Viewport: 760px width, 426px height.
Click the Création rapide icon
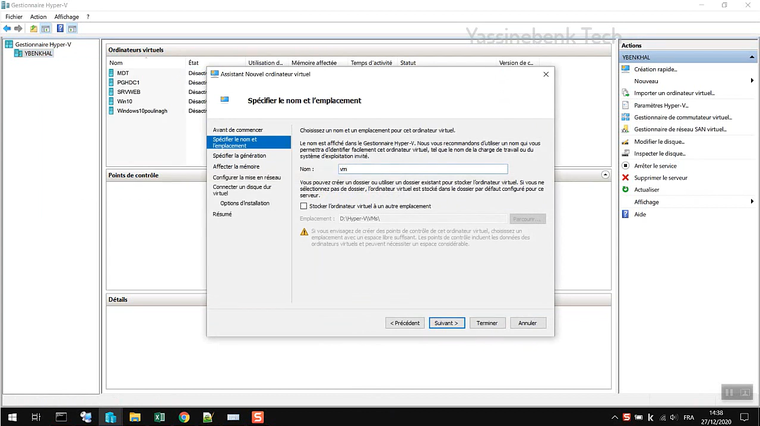[x=625, y=69]
